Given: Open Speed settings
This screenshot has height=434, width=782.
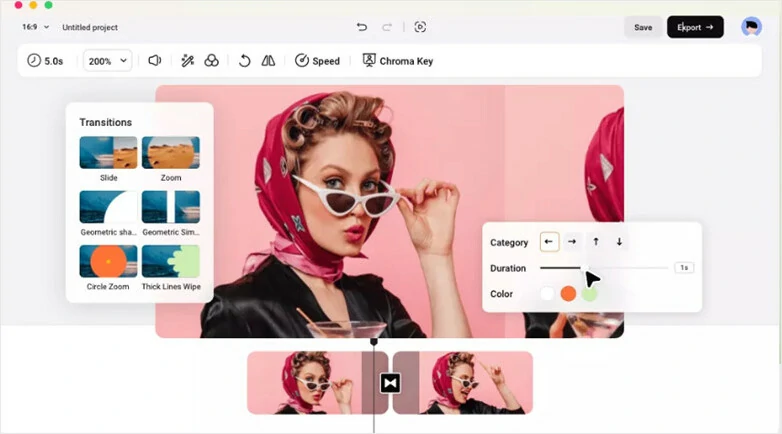Looking at the screenshot, I should coord(317,61).
